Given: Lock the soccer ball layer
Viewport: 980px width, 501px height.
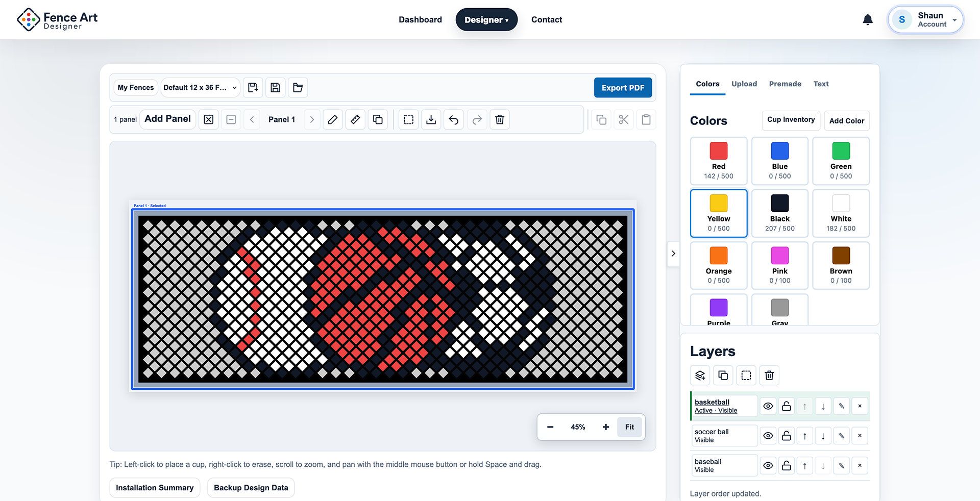Looking at the screenshot, I should [787, 436].
